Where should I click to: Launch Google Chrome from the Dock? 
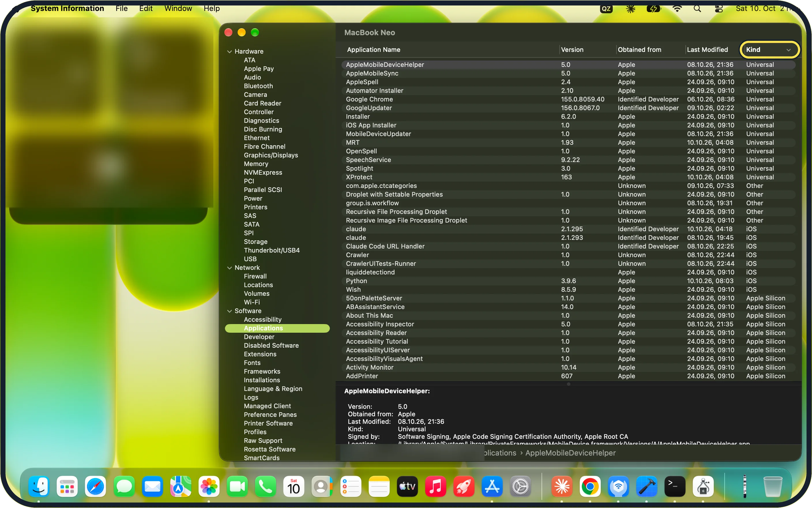point(590,486)
